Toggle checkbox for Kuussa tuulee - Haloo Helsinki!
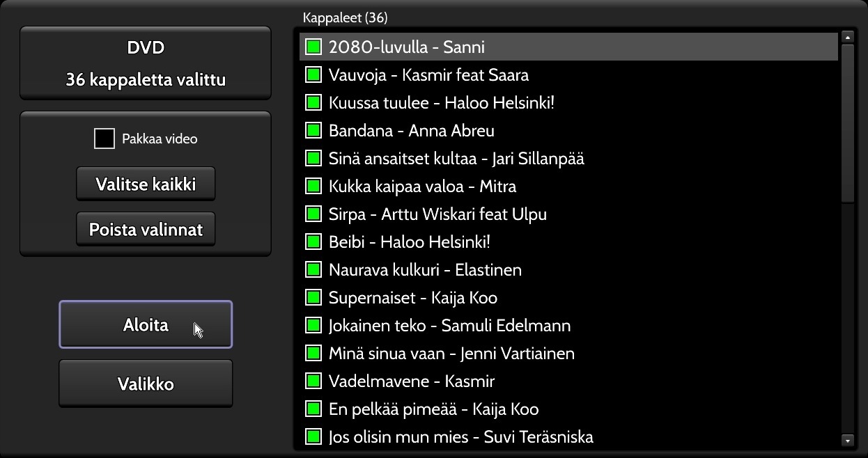This screenshot has width=868, height=458. tap(313, 103)
